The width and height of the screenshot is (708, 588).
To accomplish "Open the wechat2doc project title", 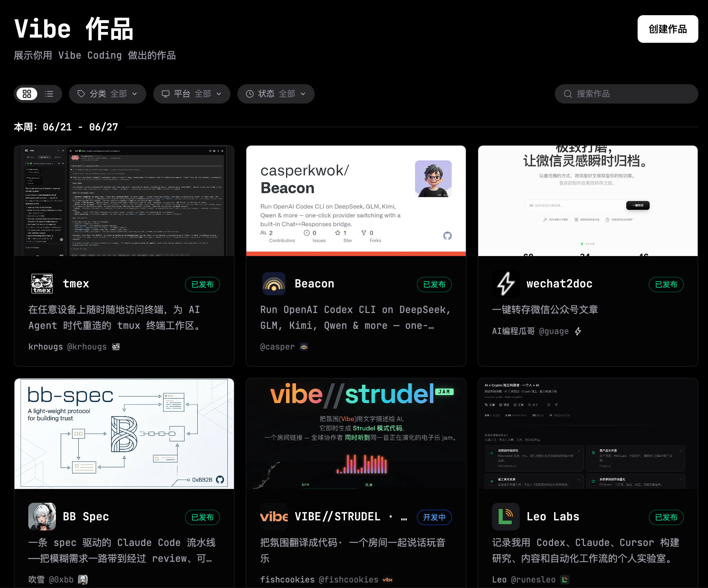I will click(x=559, y=284).
